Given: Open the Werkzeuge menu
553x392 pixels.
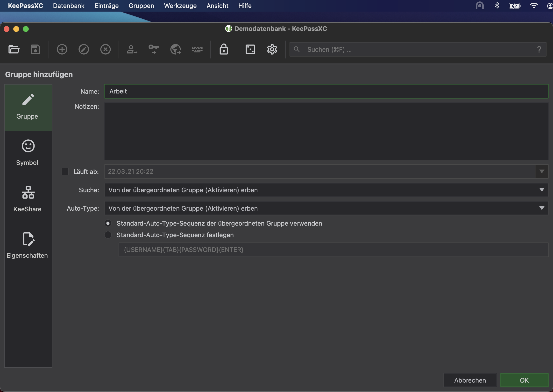Looking at the screenshot, I should (x=180, y=6).
